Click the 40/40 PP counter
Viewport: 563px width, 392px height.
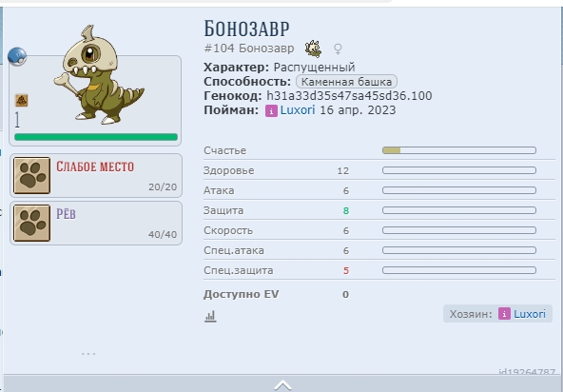coord(163,235)
